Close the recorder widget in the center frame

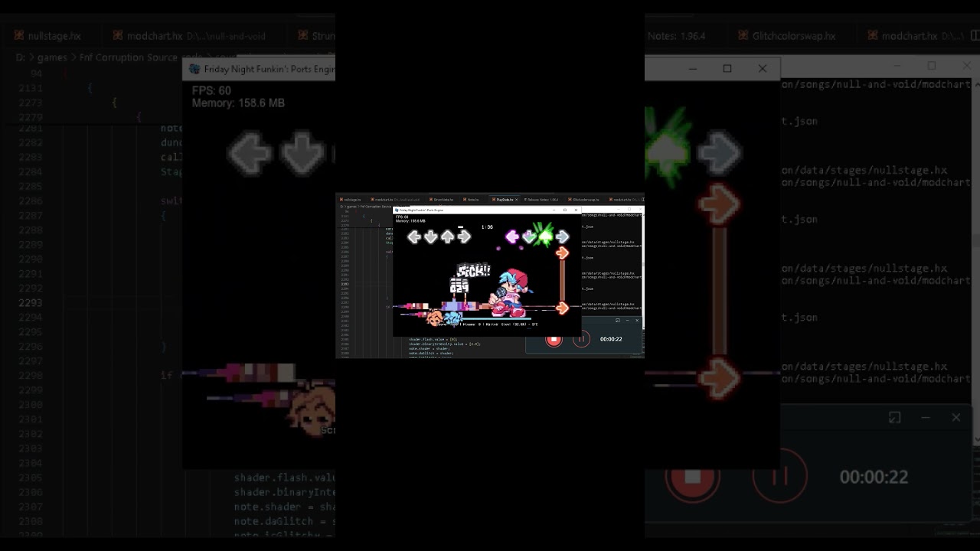click(636, 321)
